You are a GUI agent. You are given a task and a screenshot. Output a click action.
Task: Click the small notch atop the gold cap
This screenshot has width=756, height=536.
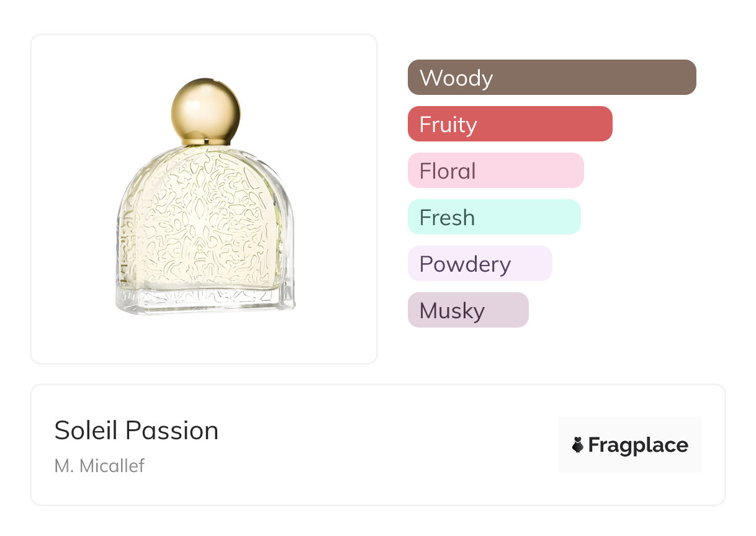215,81
